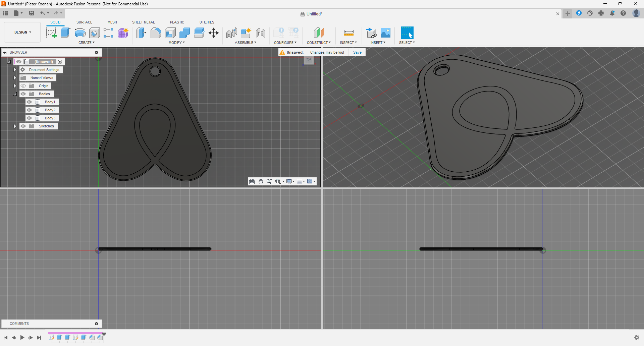Toggle visibility of Bodies folder
Screen dimensions: 644x346
tap(23, 94)
